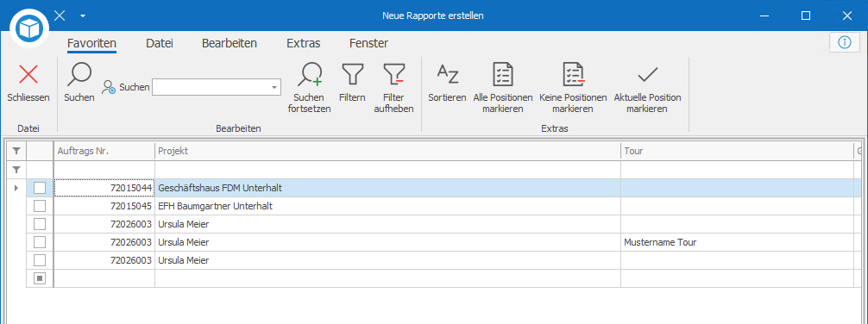Click the Auftrags Nr. filter cell
This screenshot has height=324, width=868.
(104, 170)
